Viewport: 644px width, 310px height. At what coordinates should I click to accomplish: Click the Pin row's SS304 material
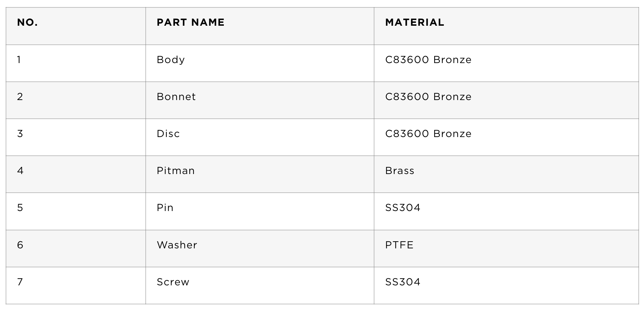(403, 207)
